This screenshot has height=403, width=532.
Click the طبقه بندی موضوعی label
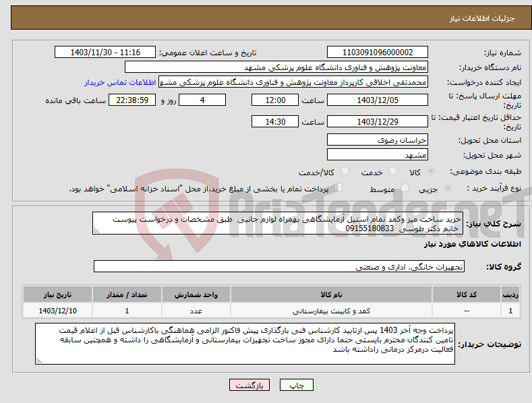click(x=485, y=172)
